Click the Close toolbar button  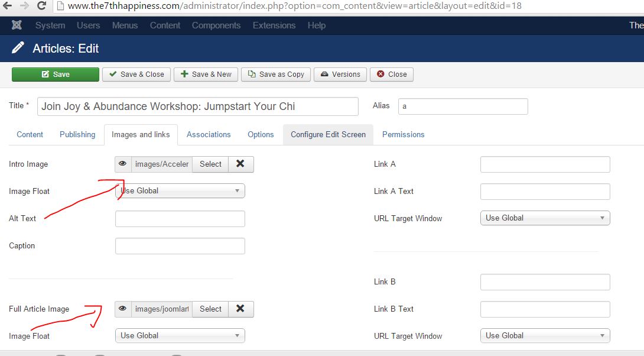[391, 75]
